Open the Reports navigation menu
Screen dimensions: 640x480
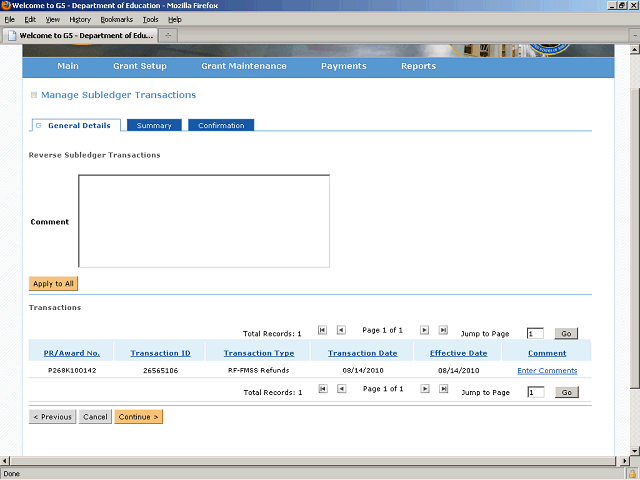[418, 66]
